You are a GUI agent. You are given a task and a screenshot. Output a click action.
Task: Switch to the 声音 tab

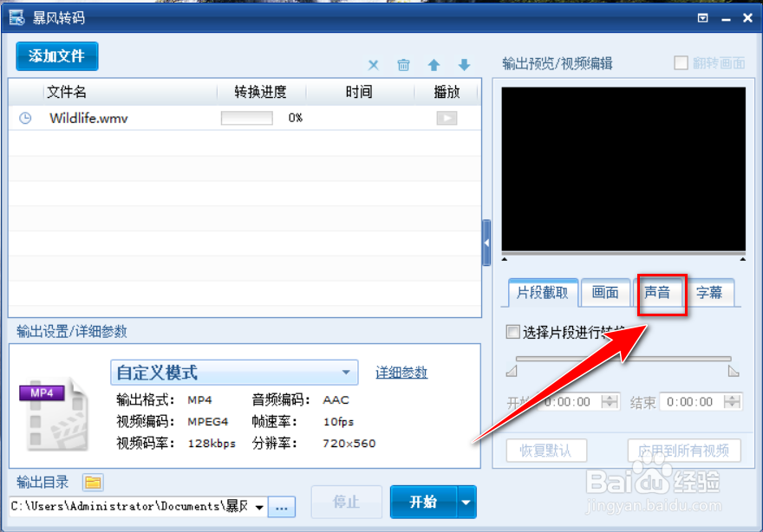657,293
